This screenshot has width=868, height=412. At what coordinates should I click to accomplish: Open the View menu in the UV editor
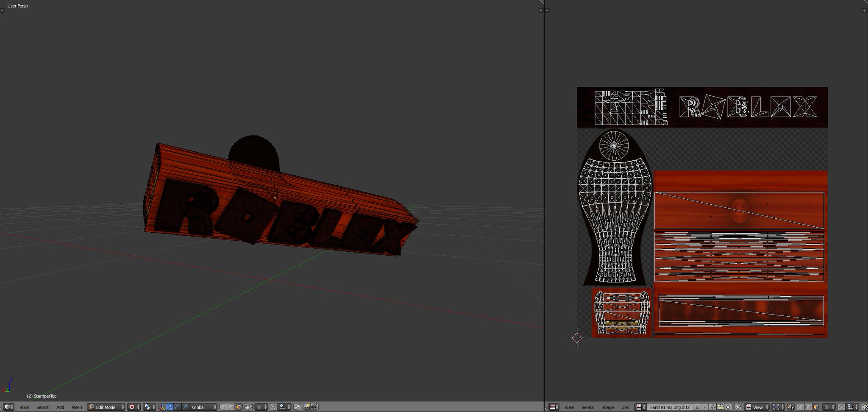tap(569, 407)
